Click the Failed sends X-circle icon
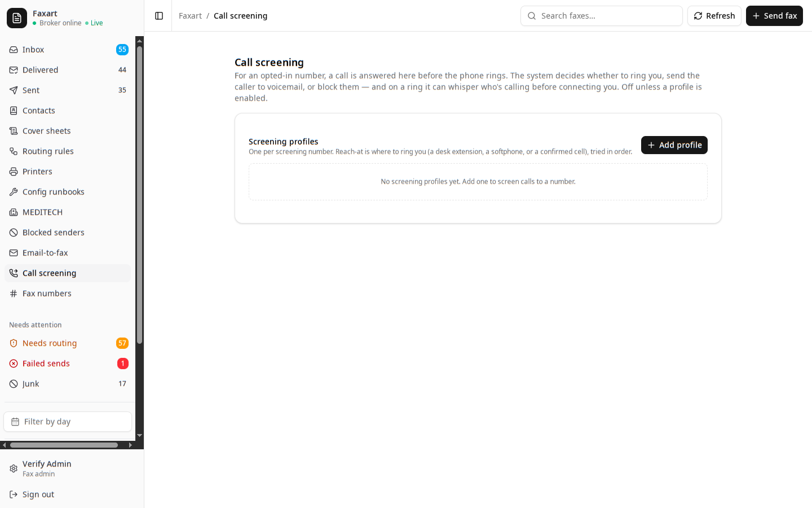Image resolution: width=812 pixels, height=508 pixels. point(14,364)
